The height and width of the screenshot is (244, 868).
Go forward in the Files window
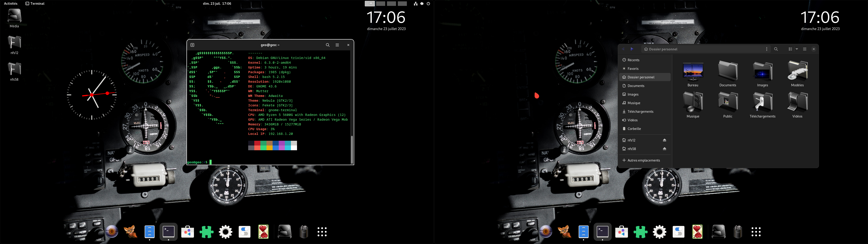coord(632,49)
